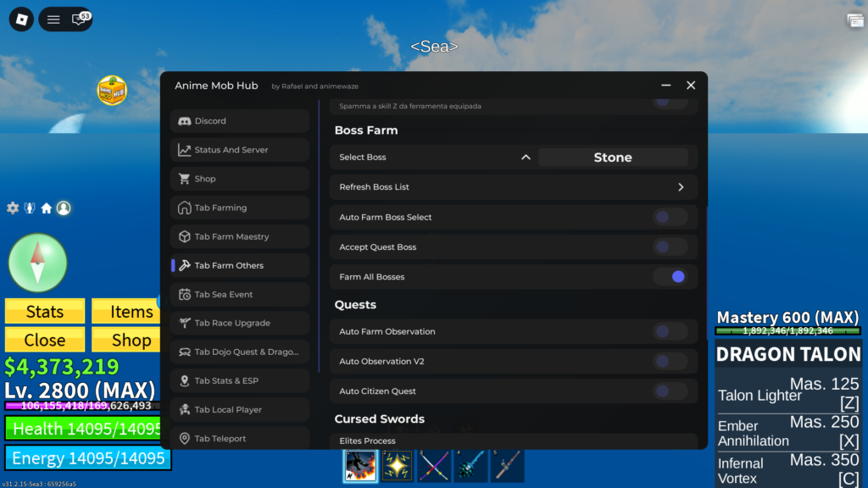Click the Status And Server chart icon
Viewport: 868px width, 488px height.
coord(184,150)
